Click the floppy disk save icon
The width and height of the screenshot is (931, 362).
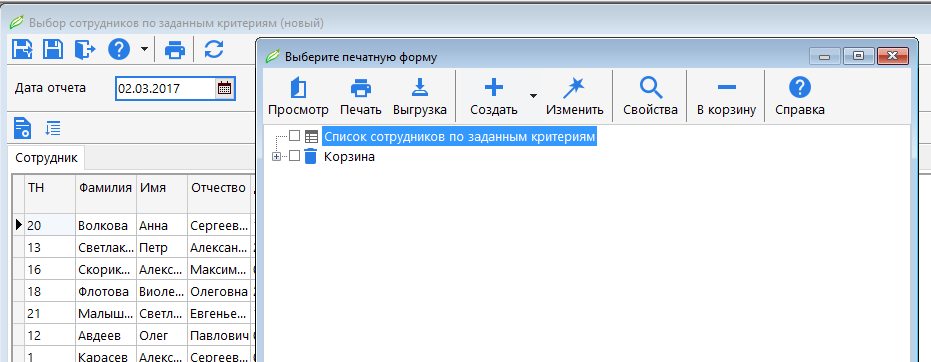click(53, 49)
